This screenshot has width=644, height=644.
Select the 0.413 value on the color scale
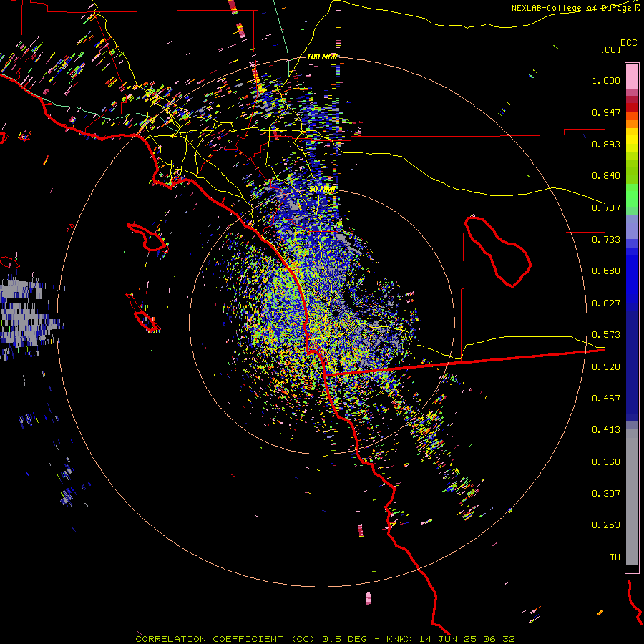click(x=606, y=430)
